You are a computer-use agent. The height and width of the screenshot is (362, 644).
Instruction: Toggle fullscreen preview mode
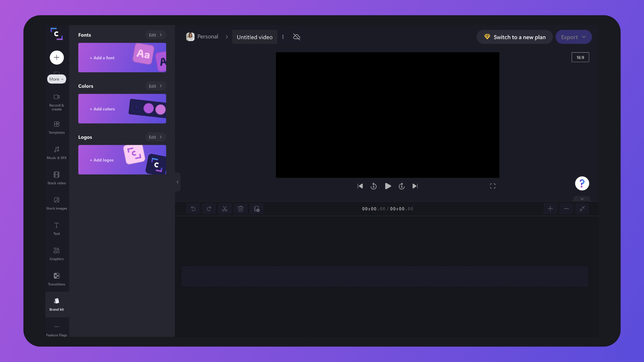coord(492,186)
